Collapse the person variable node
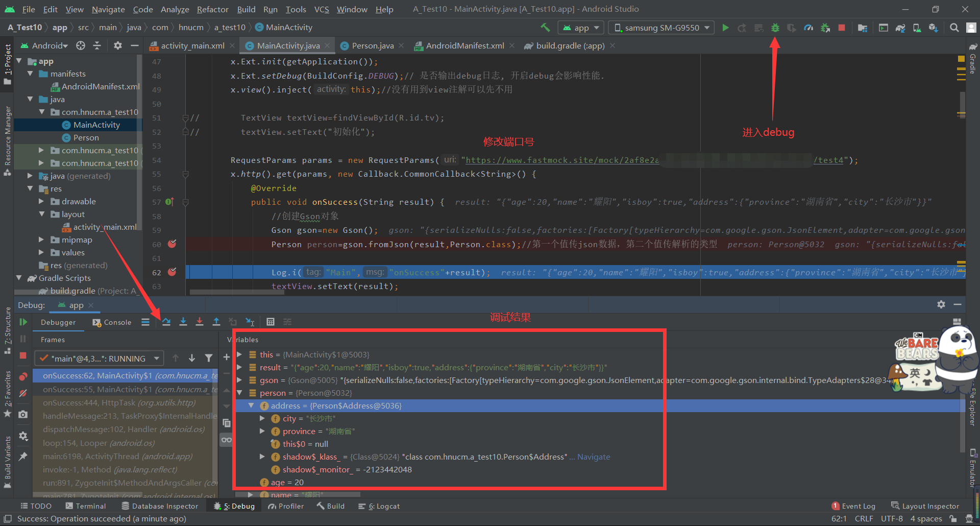 (x=239, y=393)
